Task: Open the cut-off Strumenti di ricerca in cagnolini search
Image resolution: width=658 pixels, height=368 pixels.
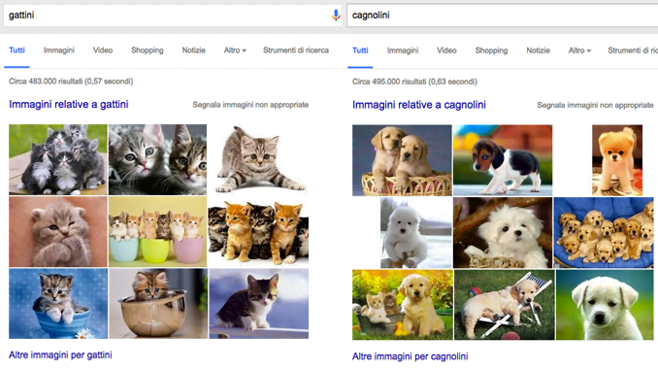Action: pos(633,50)
